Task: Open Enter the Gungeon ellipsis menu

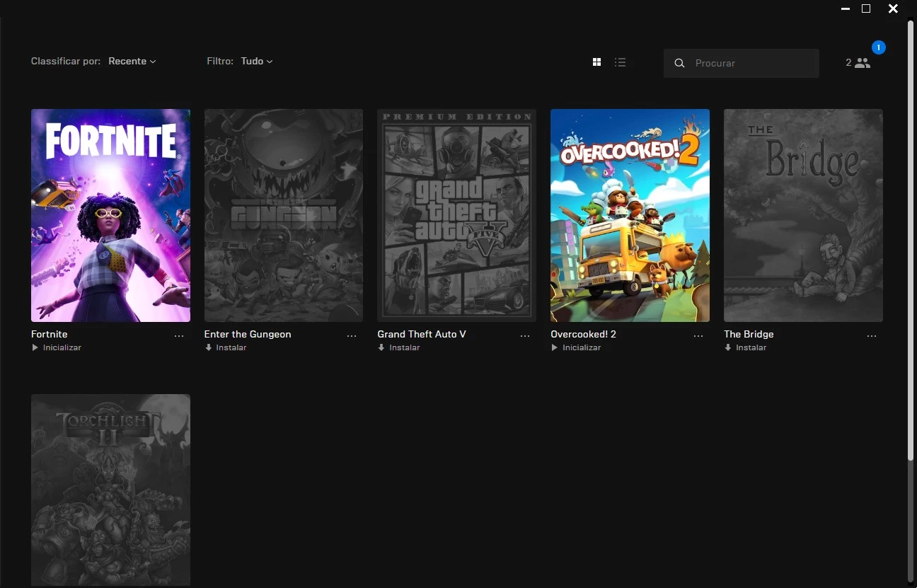Action: tap(352, 336)
